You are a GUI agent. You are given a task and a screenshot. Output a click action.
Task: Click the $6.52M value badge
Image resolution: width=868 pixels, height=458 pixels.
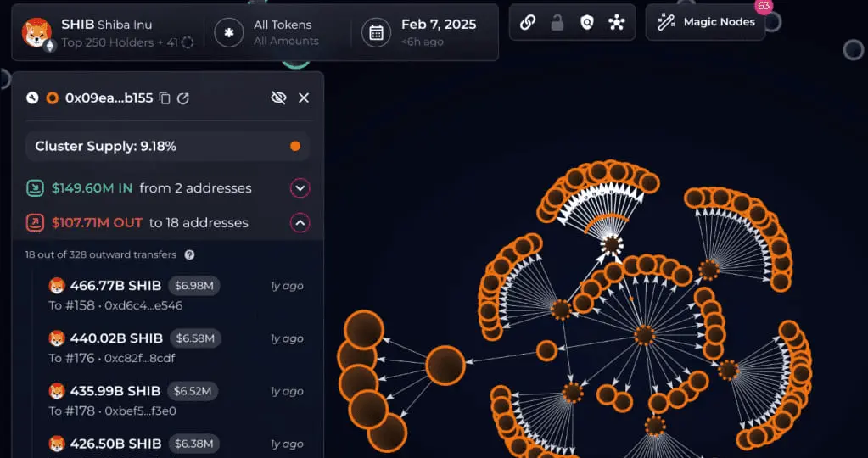point(193,391)
